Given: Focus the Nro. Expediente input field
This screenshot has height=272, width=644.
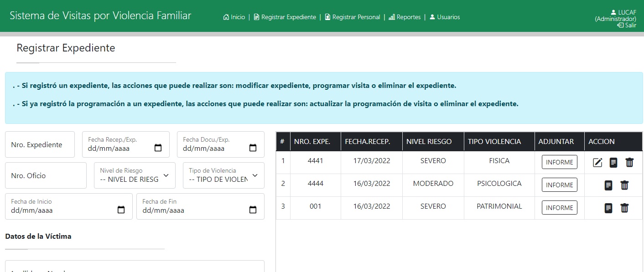Looking at the screenshot, I should pyautogui.click(x=40, y=145).
